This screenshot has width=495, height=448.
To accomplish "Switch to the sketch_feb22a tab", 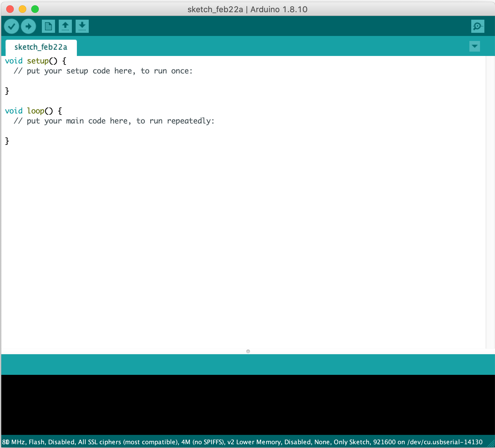I will [x=41, y=47].
